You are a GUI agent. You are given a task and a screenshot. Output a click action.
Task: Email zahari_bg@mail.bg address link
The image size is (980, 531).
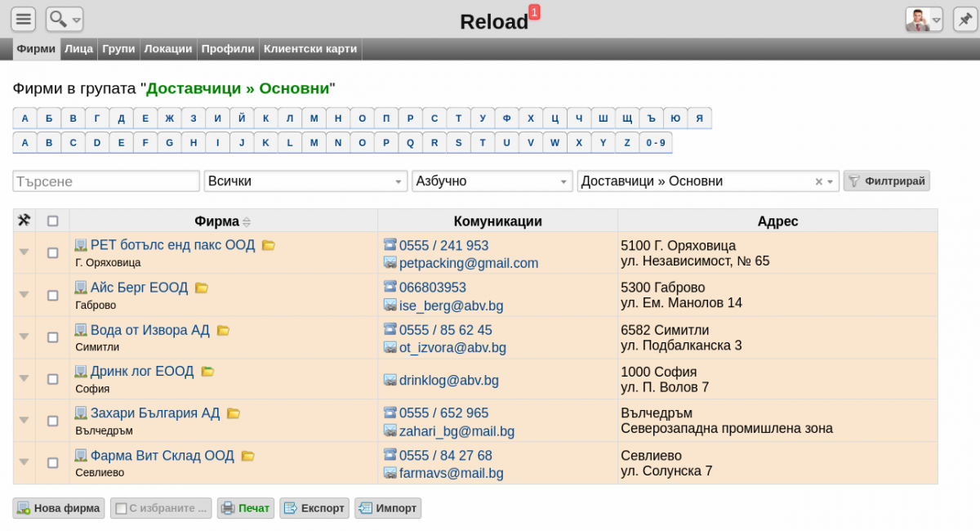tap(457, 431)
